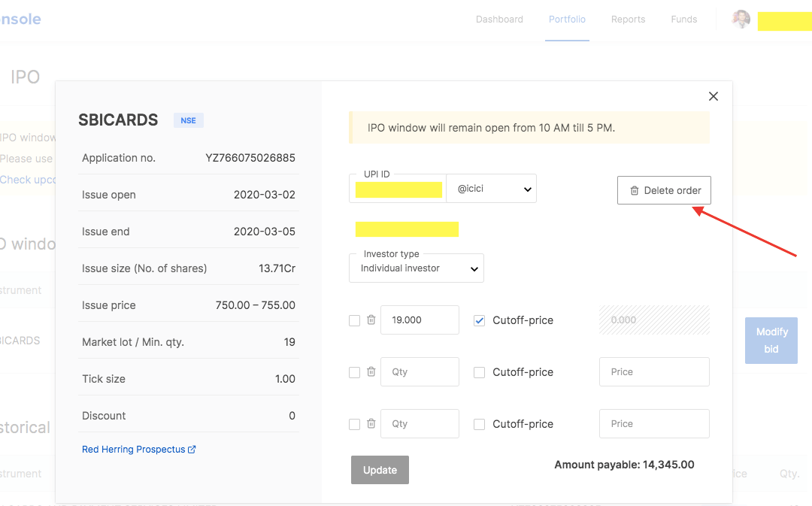Switch to the Reports tab
This screenshot has height=506, width=812.
[628, 19]
